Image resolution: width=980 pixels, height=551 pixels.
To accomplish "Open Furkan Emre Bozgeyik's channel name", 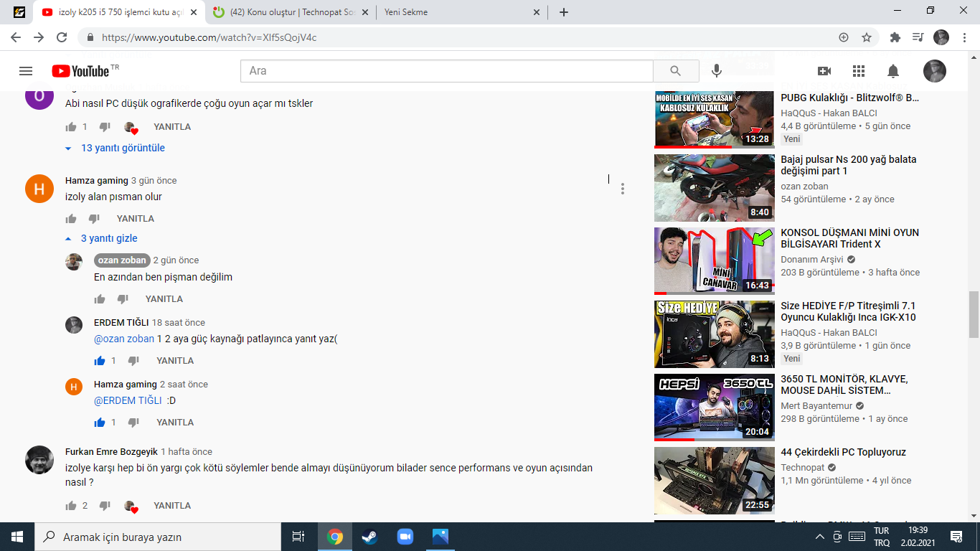I will click(x=111, y=452).
